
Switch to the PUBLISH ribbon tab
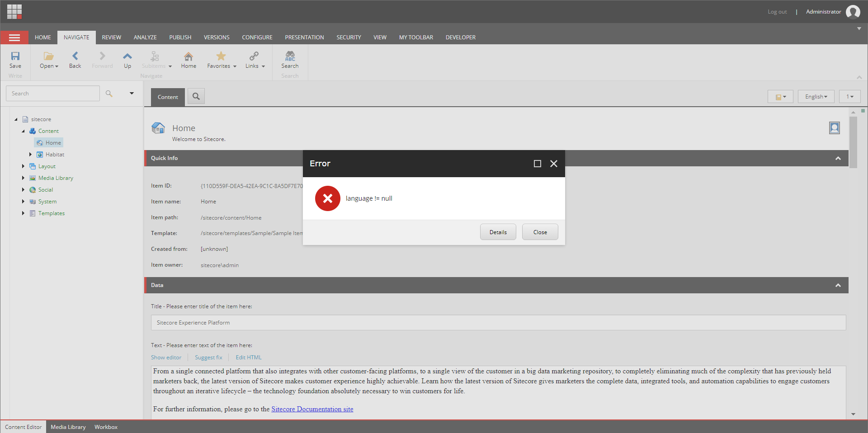pos(180,38)
